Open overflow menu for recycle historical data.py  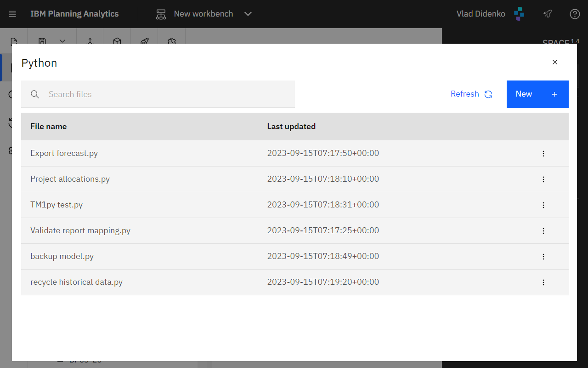tap(543, 282)
